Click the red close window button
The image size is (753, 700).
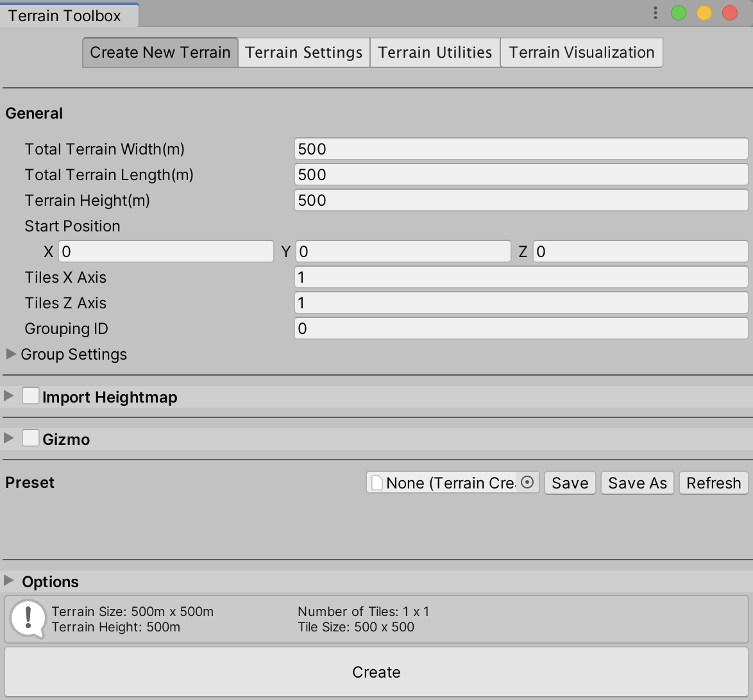730,13
